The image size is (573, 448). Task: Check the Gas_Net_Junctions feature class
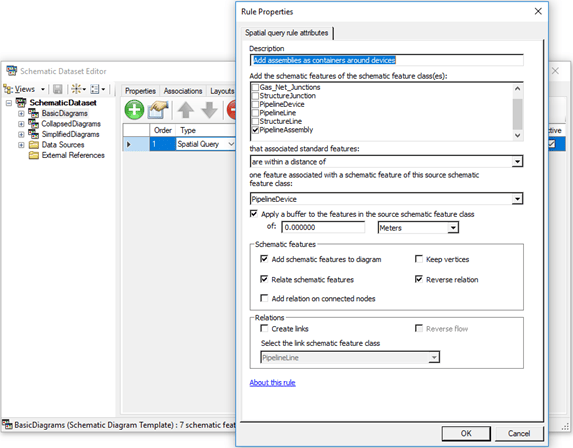pyautogui.click(x=255, y=87)
